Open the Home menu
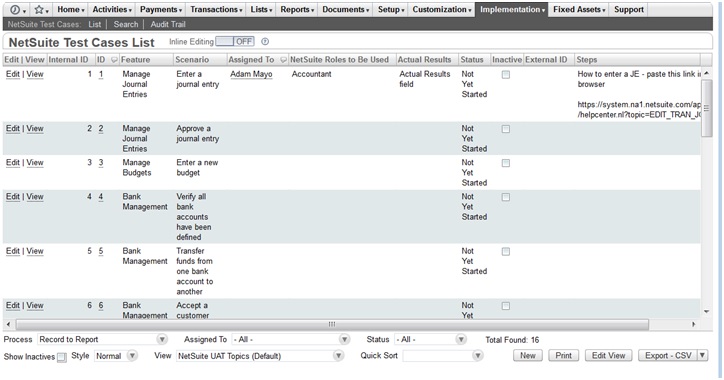This screenshot has width=724, height=380. pos(71,10)
